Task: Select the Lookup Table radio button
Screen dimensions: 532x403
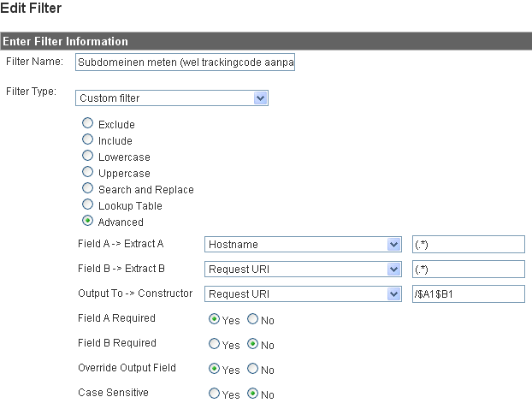Action: point(87,204)
